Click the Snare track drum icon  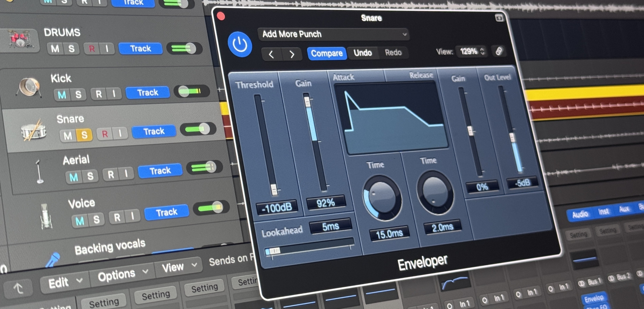(34, 130)
